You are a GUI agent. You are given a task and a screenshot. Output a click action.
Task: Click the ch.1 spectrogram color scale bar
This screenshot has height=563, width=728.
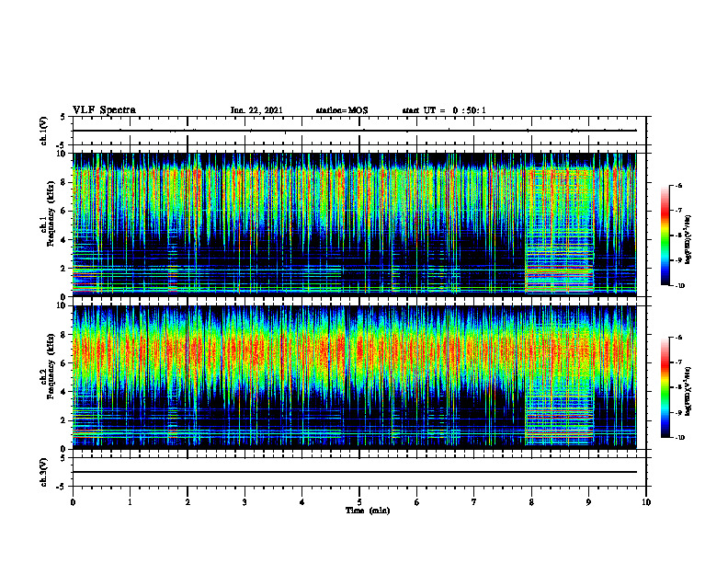click(x=665, y=236)
